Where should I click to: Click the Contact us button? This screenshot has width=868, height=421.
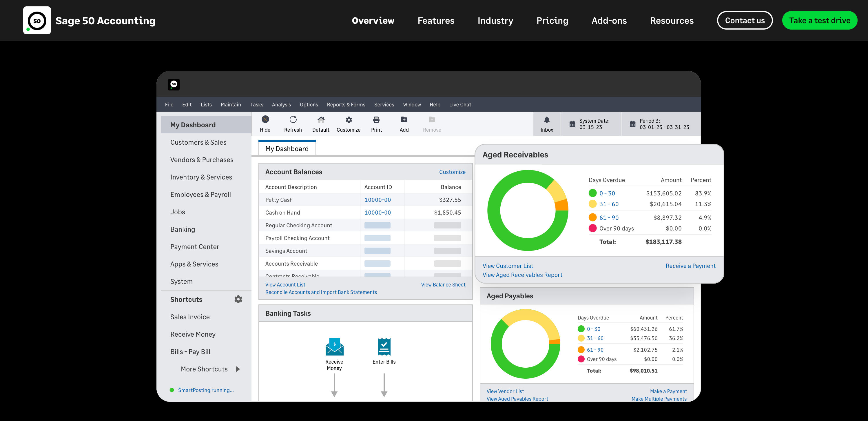click(745, 21)
